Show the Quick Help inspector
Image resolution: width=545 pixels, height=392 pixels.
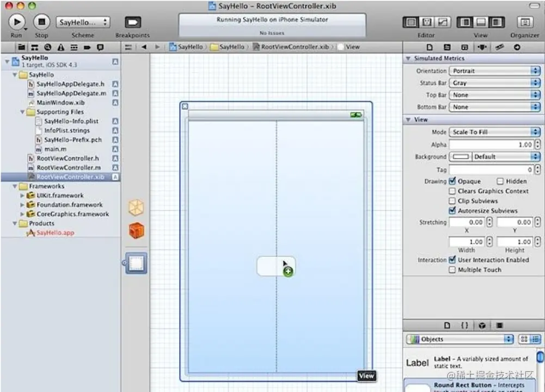(448, 47)
